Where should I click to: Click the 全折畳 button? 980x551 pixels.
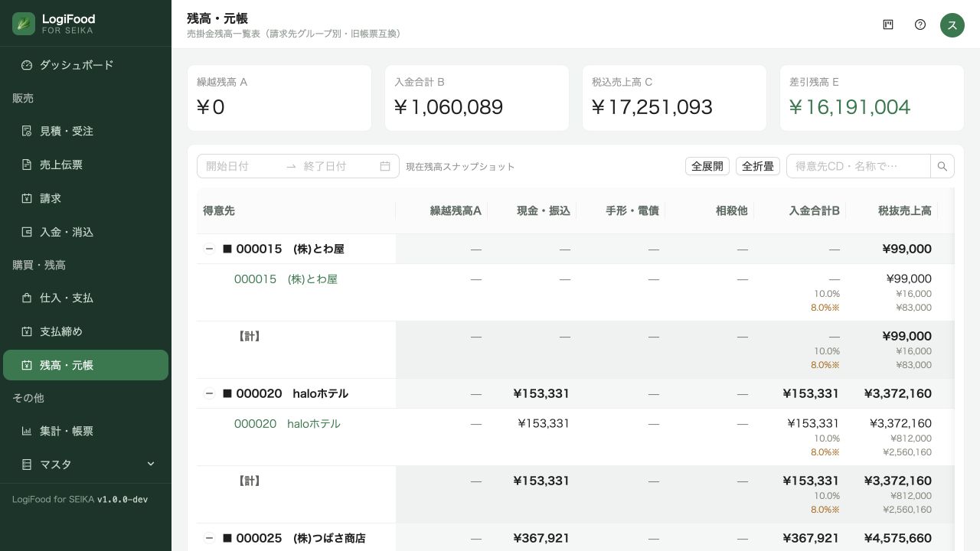pyautogui.click(x=758, y=166)
